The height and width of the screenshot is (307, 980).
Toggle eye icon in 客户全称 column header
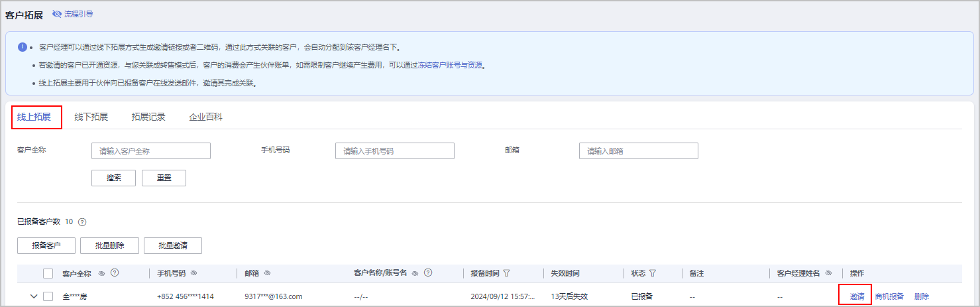[x=102, y=273]
